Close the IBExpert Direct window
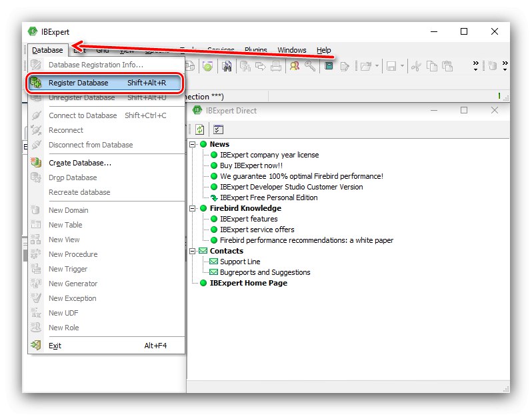Screen dimensions: 532x415 pyautogui.click(x=495, y=110)
